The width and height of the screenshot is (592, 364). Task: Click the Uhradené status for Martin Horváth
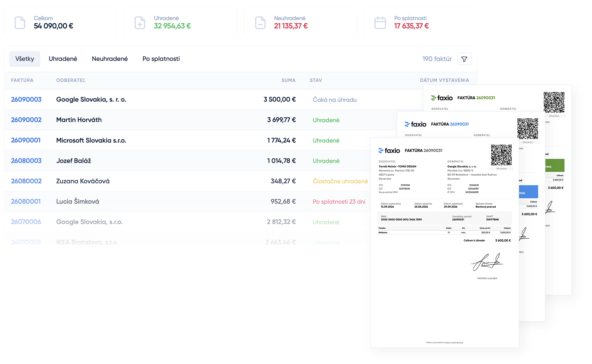(326, 120)
